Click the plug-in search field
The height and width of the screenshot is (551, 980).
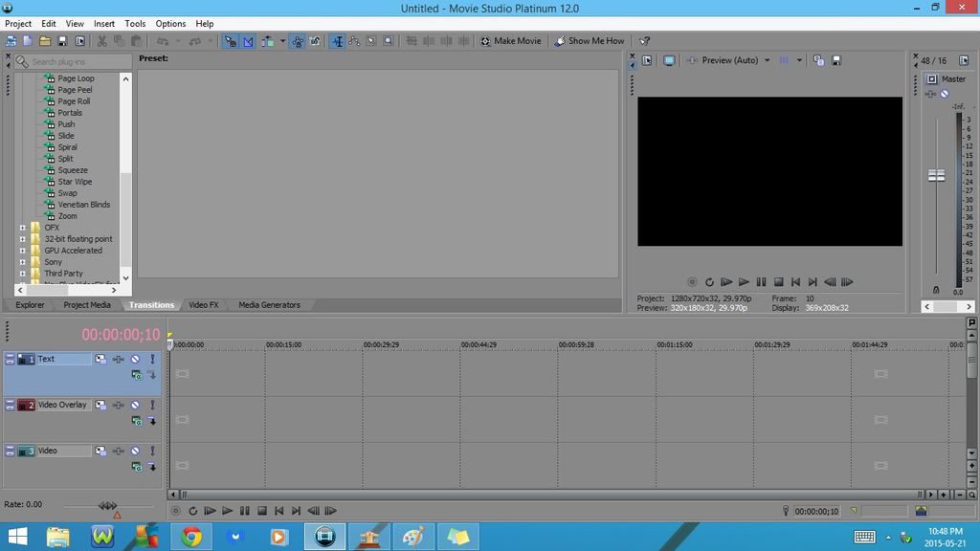coord(72,59)
